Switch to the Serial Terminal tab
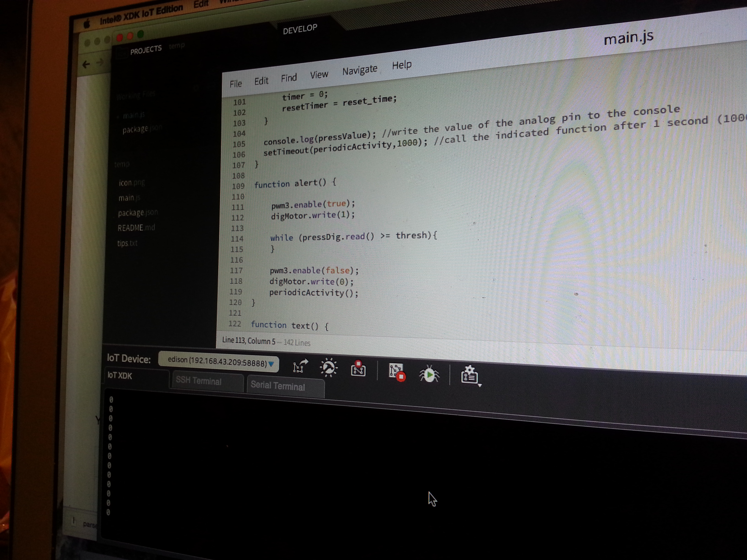The image size is (747, 560). coord(278,386)
